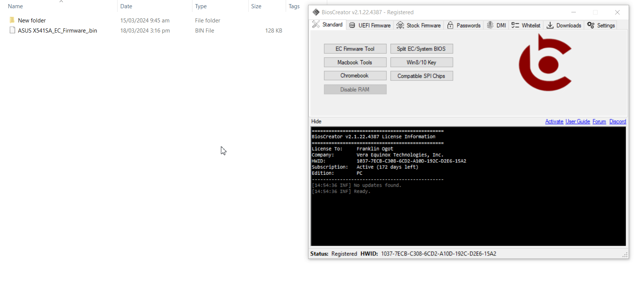Click the DMI fingerprint icon
This screenshot has height=294, width=644.
490,25
